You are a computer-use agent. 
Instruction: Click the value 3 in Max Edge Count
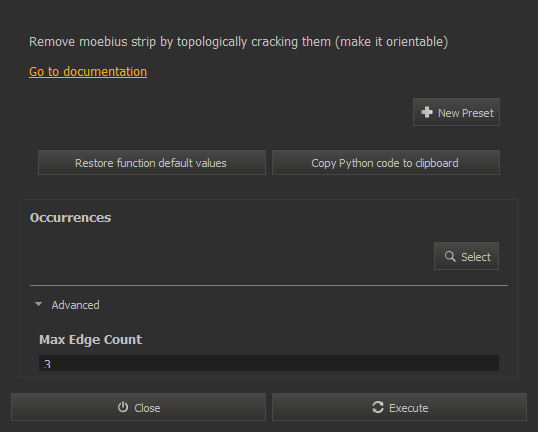[x=47, y=364]
